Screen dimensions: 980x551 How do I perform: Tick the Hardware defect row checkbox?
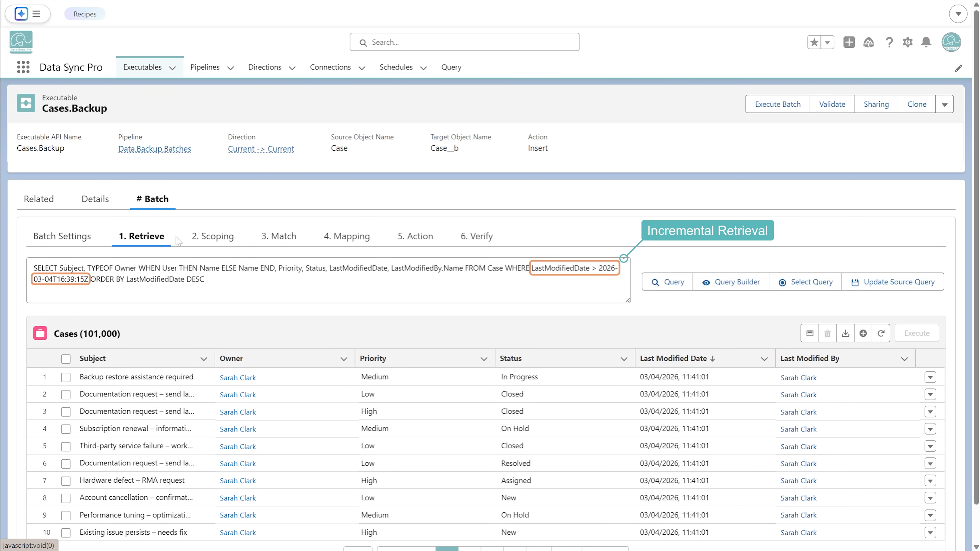[x=66, y=481]
